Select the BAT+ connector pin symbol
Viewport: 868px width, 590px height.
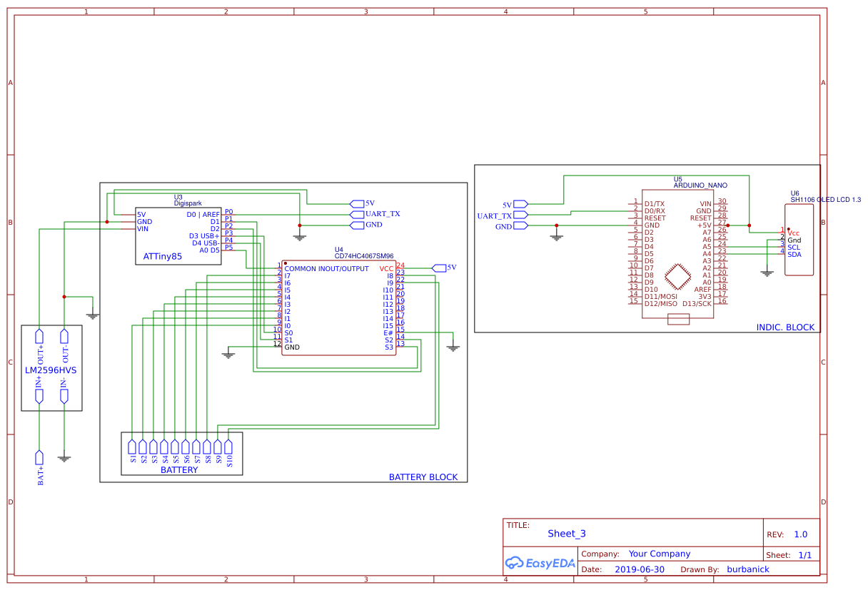pyautogui.click(x=38, y=457)
